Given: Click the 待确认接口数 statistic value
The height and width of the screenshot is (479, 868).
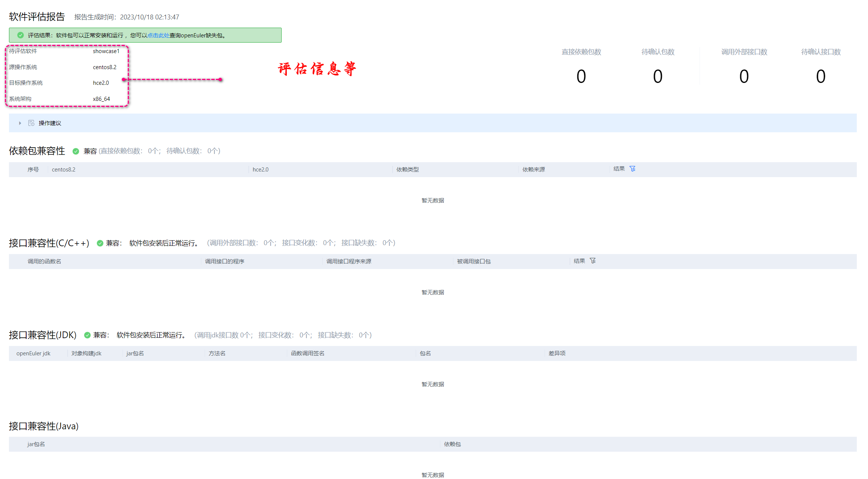Looking at the screenshot, I should coord(821,77).
